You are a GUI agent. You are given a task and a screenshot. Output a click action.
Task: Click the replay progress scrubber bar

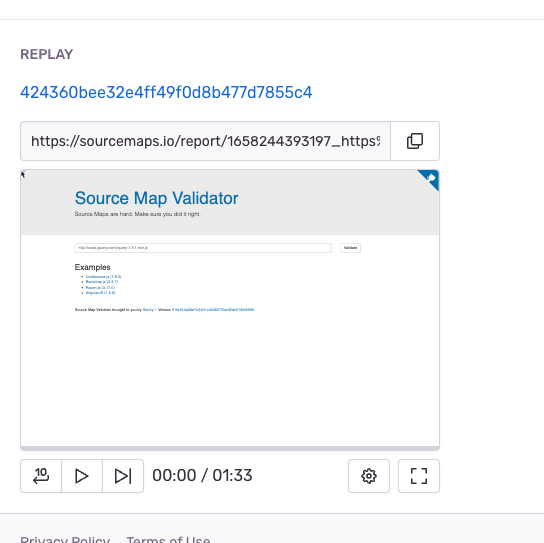(x=230, y=448)
